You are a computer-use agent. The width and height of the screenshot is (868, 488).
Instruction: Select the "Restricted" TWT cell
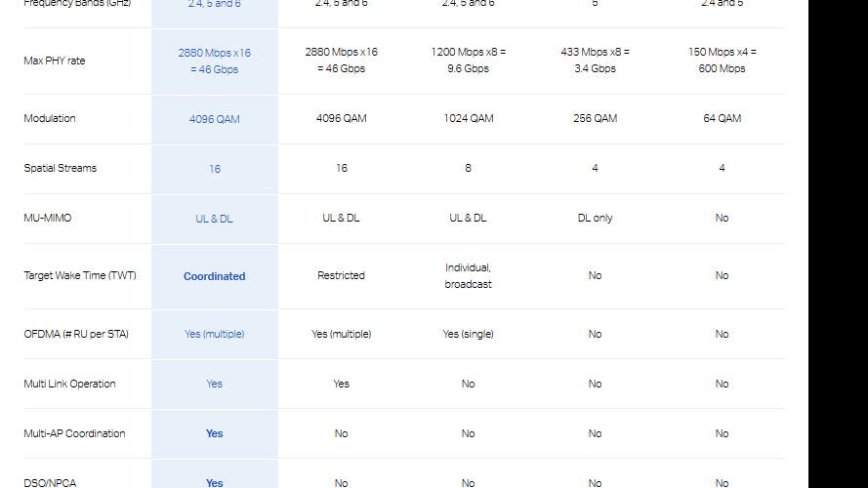[x=341, y=276]
